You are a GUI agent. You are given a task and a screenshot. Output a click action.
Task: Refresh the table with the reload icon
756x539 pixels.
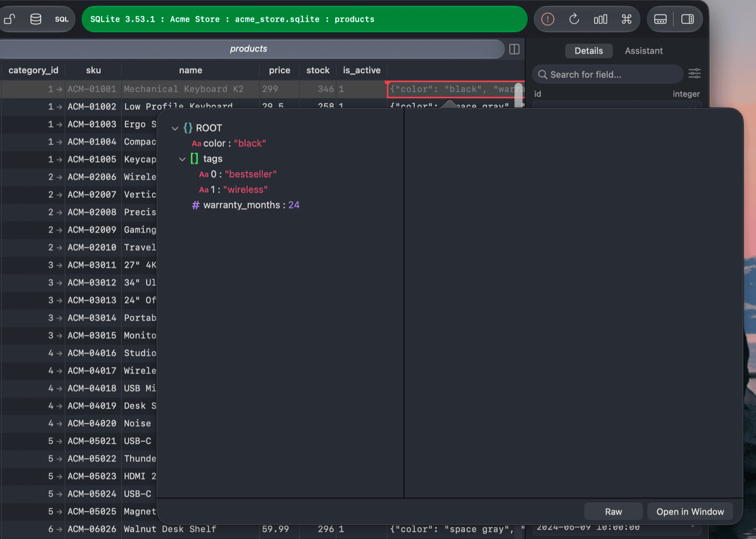574,19
